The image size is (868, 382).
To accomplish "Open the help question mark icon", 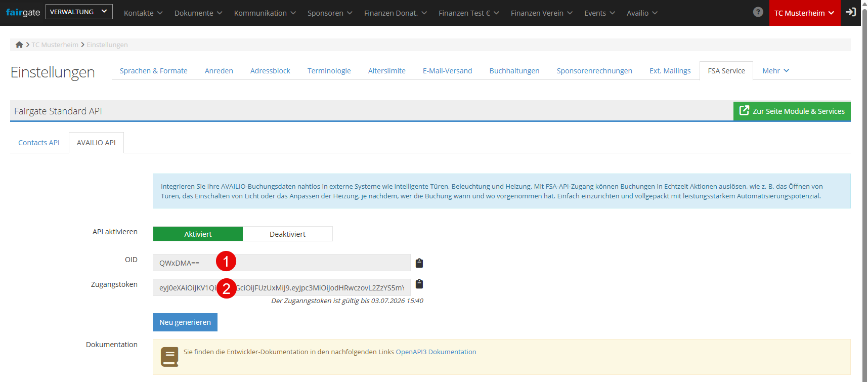I will (758, 12).
